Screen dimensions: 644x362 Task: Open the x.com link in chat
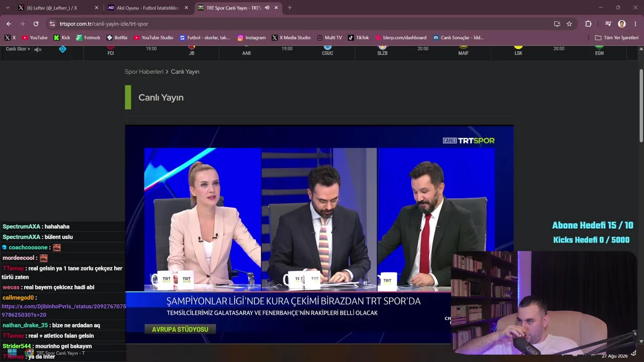(64, 310)
